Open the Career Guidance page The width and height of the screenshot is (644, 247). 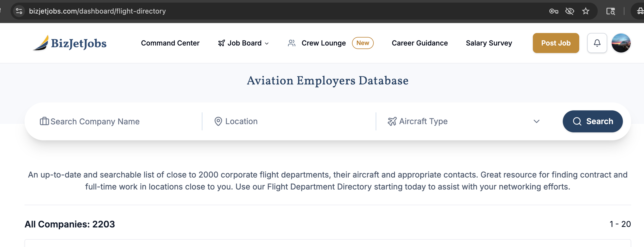pyautogui.click(x=419, y=43)
